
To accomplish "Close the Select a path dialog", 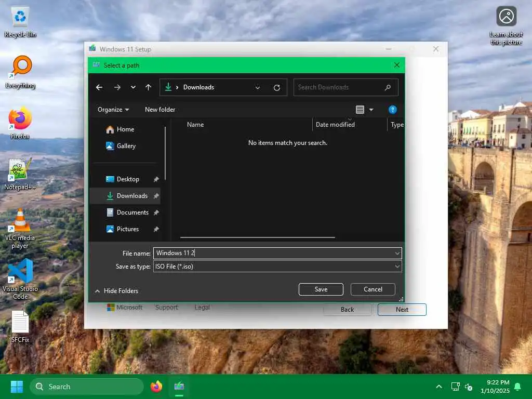I will 396,65.
